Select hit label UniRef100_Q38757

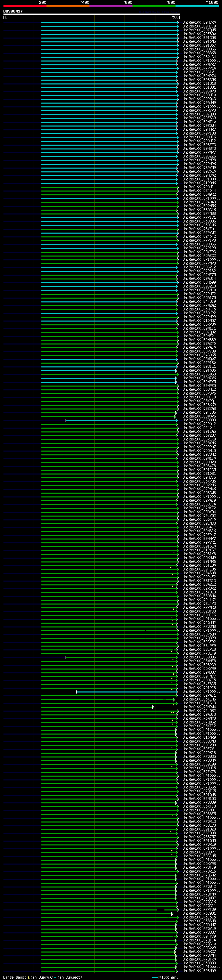199,837
